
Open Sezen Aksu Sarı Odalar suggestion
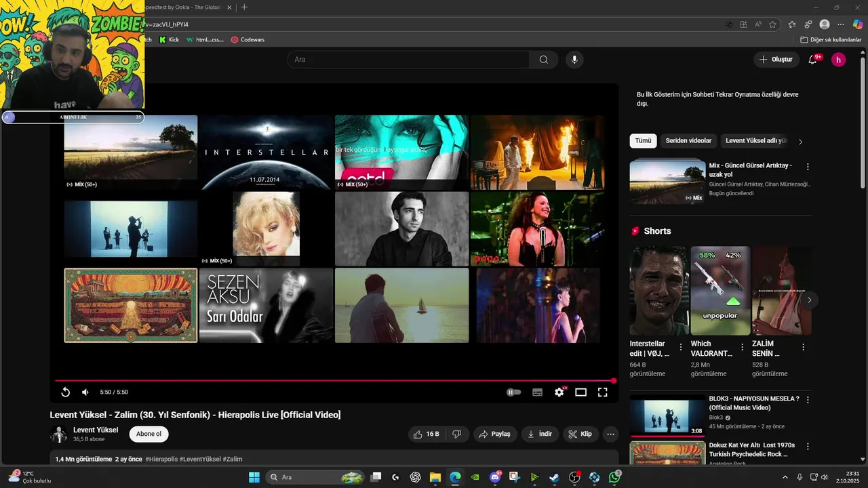click(x=266, y=305)
